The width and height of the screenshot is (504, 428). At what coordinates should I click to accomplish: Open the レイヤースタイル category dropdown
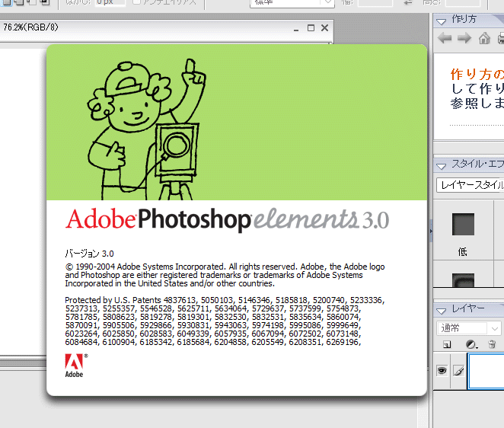tap(470, 185)
